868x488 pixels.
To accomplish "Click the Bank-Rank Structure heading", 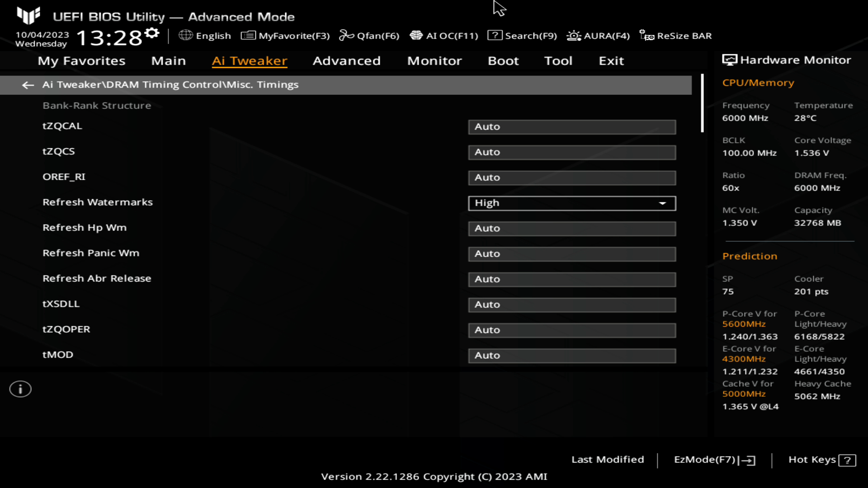I will pyautogui.click(x=97, y=106).
